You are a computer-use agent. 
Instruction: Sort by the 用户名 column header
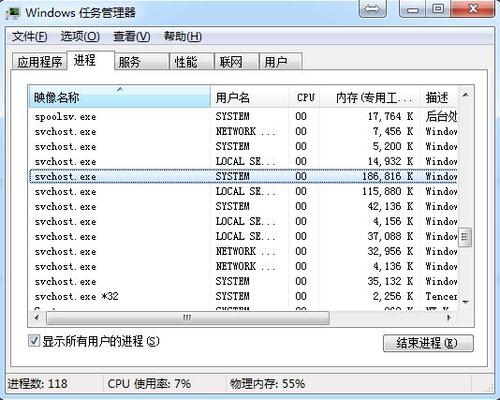(249, 97)
